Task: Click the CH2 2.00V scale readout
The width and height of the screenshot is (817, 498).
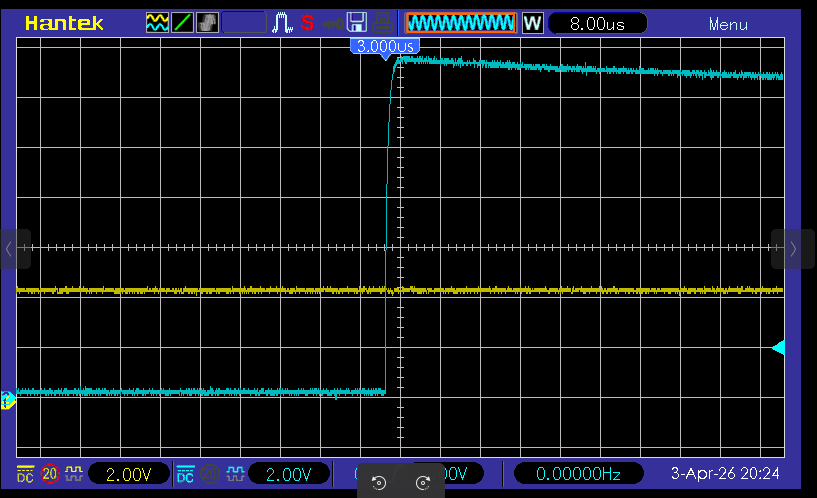Action: [x=288, y=473]
